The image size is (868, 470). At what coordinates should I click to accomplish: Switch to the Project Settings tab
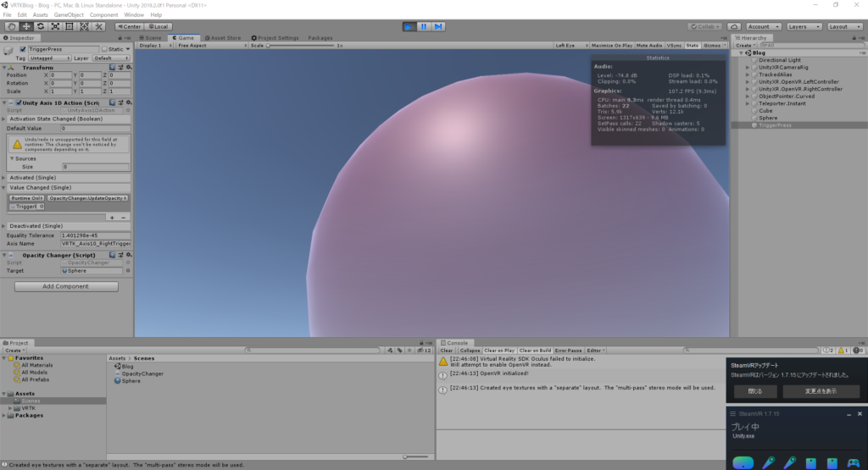(x=275, y=38)
